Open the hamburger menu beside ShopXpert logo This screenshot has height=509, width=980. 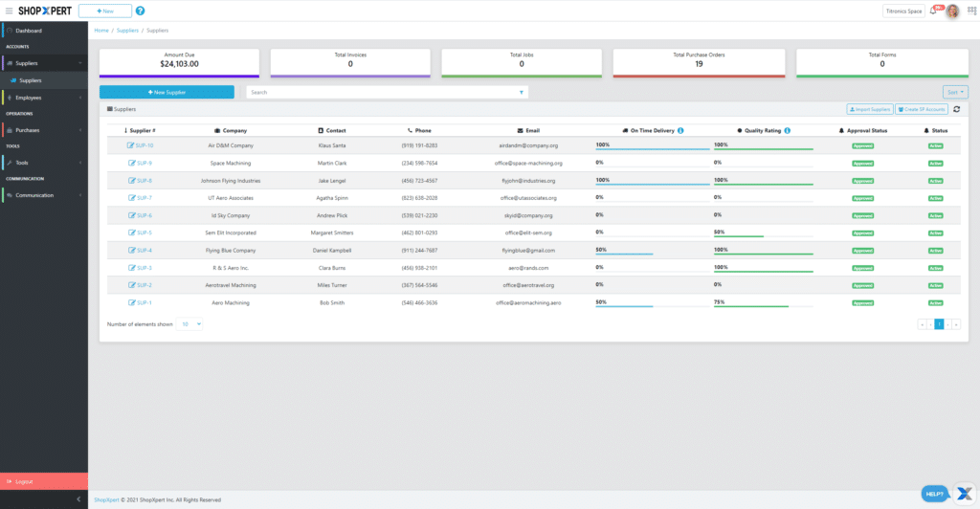coord(9,11)
